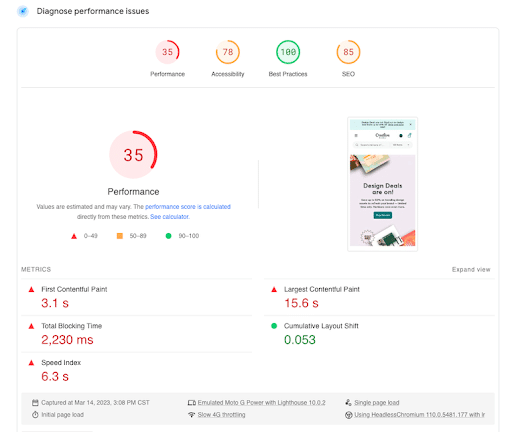Open the mobile page screenshot thumbnail
Screen dimensions: 512x432
(x=382, y=184)
